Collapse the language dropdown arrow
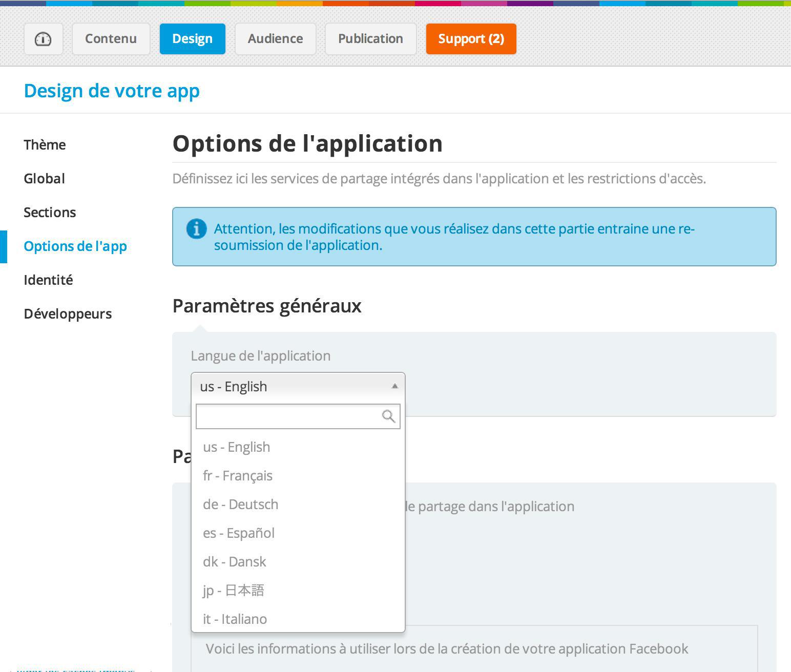Image resolution: width=791 pixels, height=672 pixels. [x=394, y=386]
